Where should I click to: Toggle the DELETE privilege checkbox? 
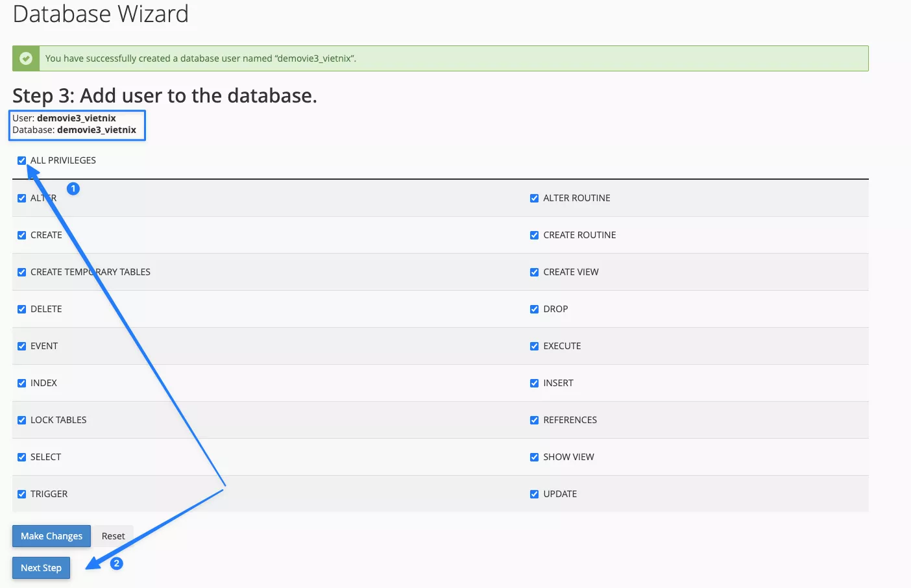(x=21, y=309)
